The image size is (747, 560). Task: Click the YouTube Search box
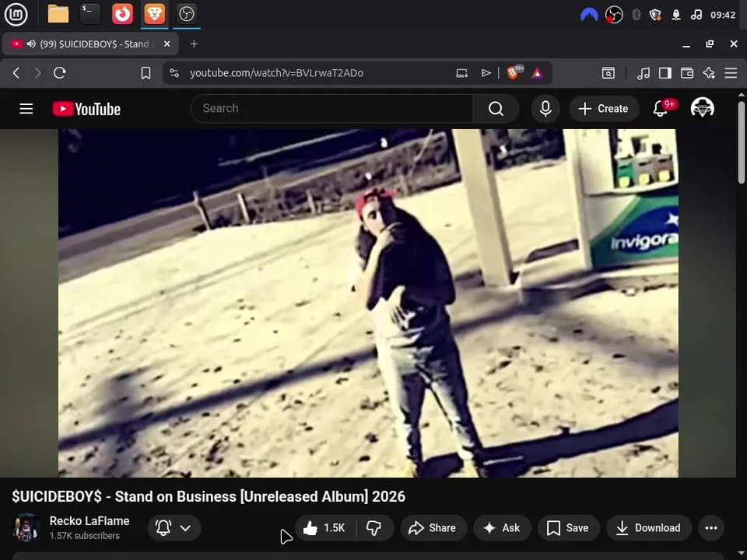(x=331, y=109)
